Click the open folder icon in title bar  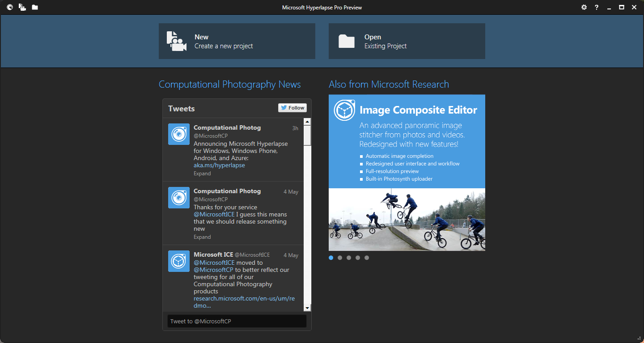point(35,7)
